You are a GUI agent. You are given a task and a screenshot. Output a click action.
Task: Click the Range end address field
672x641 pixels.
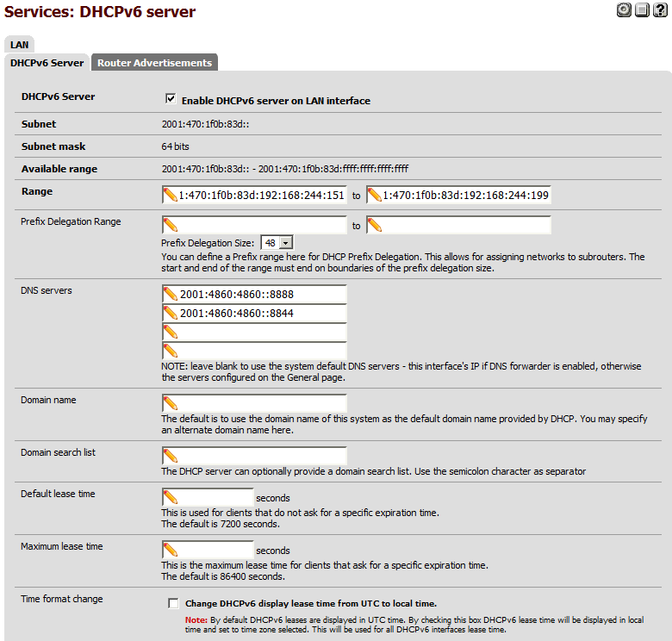point(458,196)
